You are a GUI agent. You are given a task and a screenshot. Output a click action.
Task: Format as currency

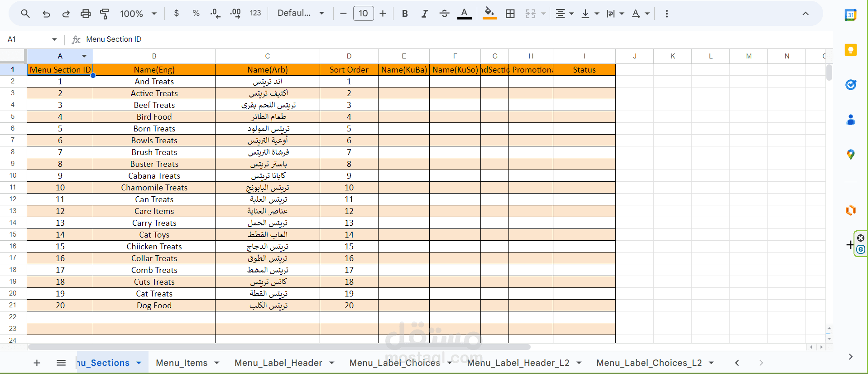[177, 14]
